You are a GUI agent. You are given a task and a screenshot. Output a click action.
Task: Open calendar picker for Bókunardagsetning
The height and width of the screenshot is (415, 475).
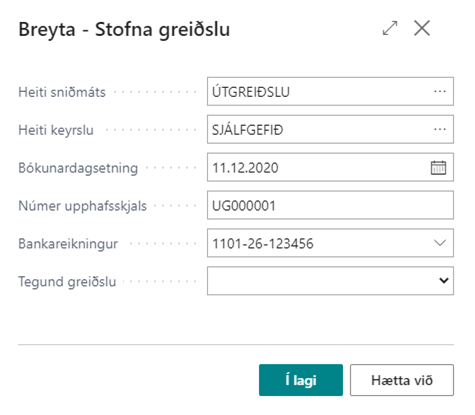(438, 167)
